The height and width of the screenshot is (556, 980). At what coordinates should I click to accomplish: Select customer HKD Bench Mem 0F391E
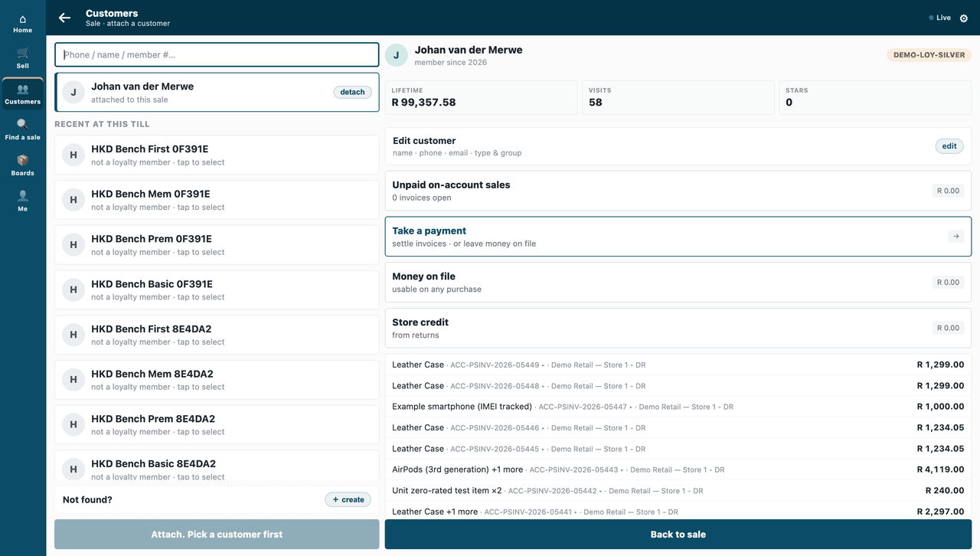[x=217, y=200]
